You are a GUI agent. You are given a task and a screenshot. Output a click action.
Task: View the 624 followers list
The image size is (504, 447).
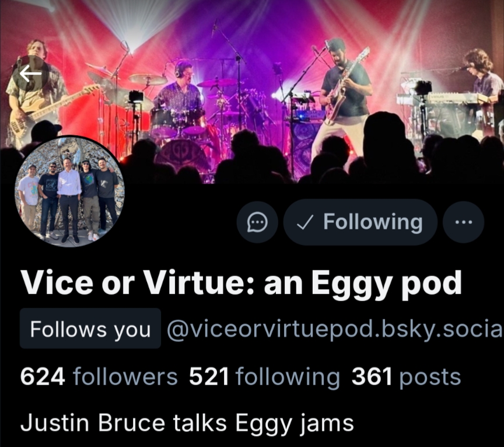(x=99, y=376)
